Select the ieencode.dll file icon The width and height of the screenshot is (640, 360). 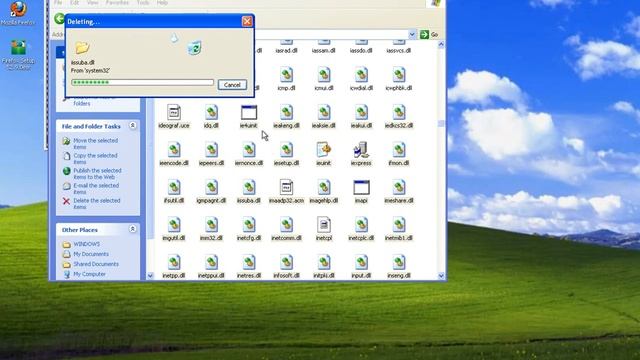(x=174, y=149)
